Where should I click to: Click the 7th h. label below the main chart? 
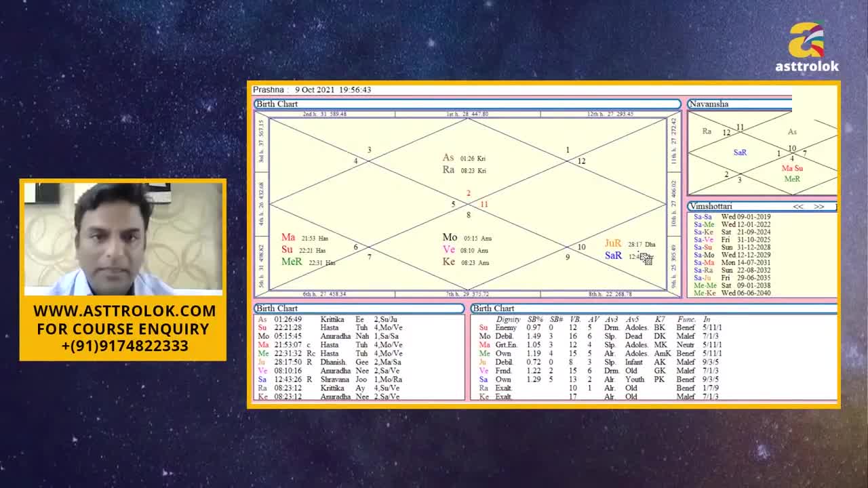pos(467,294)
